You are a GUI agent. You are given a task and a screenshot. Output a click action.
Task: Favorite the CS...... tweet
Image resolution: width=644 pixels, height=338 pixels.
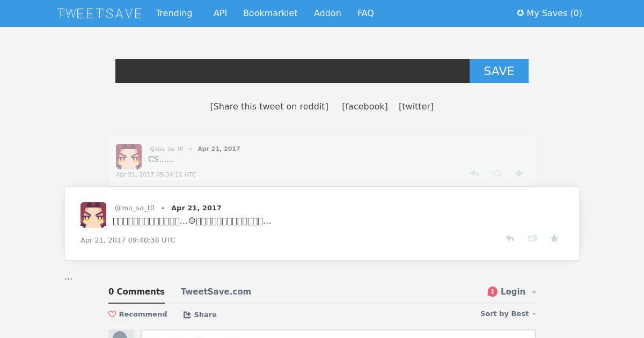(519, 173)
